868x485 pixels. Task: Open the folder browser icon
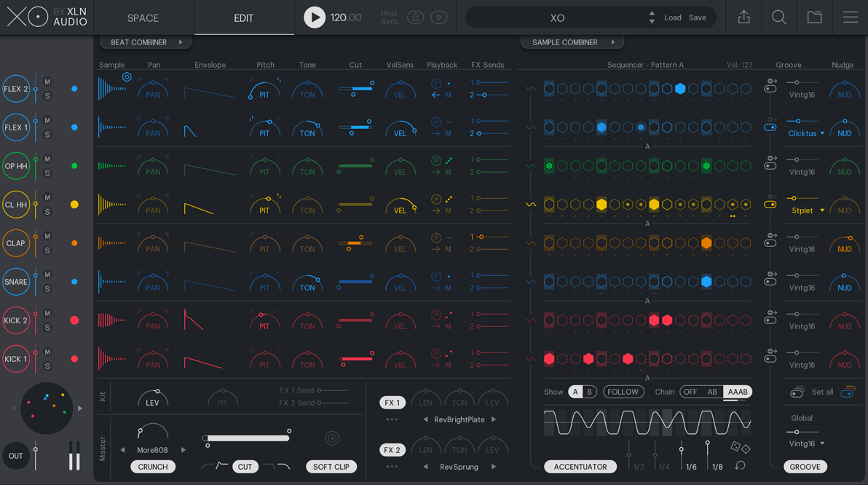coord(814,17)
